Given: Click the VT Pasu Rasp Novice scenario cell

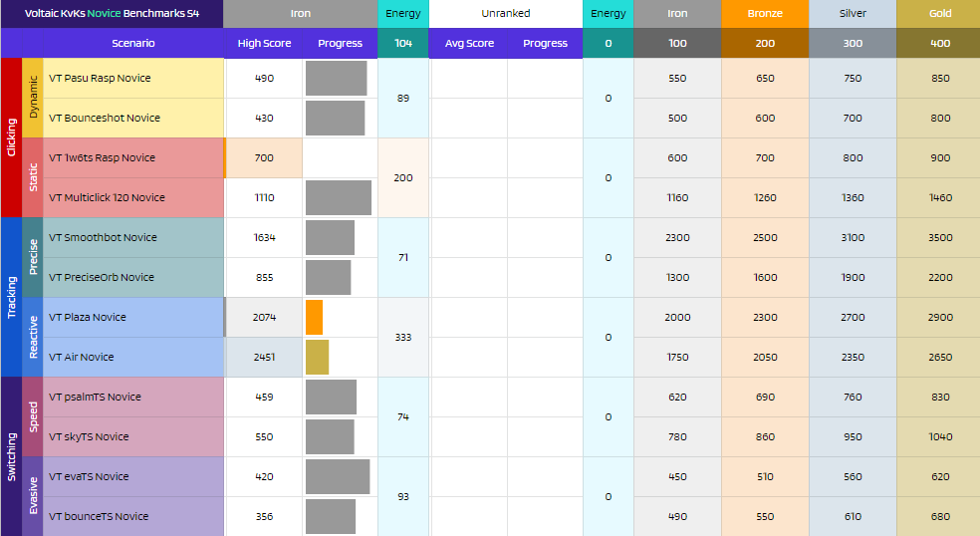Looking at the screenshot, I should point(133,78).
